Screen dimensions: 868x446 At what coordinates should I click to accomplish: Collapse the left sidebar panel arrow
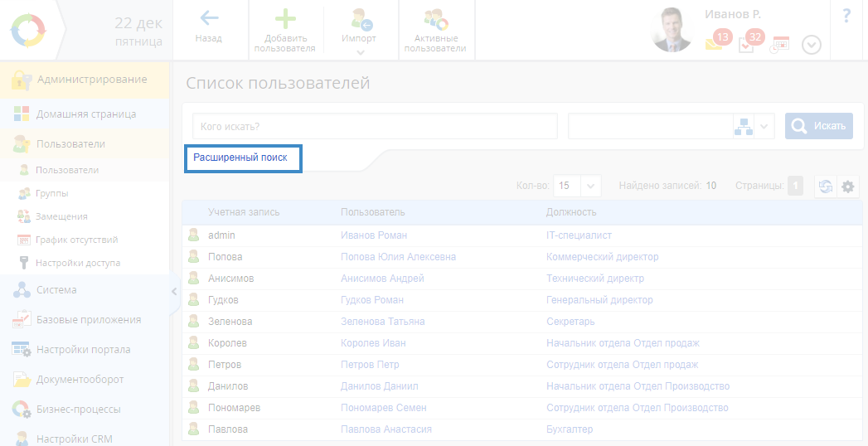[x=174, y=291]
